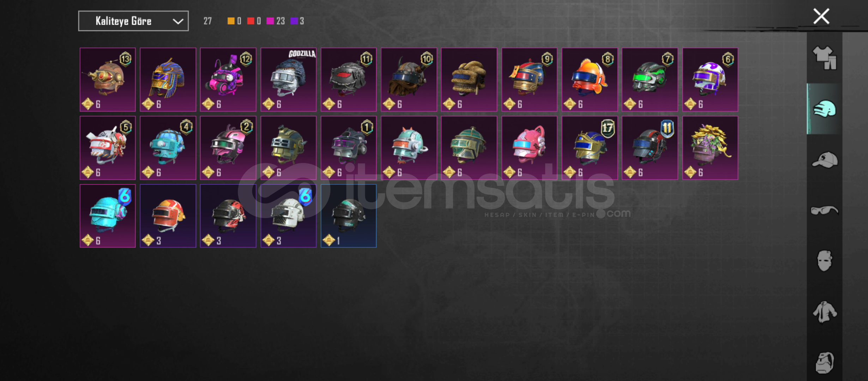Close the inventory with the X
Screen dimensions: 868x381
point(821,16)
